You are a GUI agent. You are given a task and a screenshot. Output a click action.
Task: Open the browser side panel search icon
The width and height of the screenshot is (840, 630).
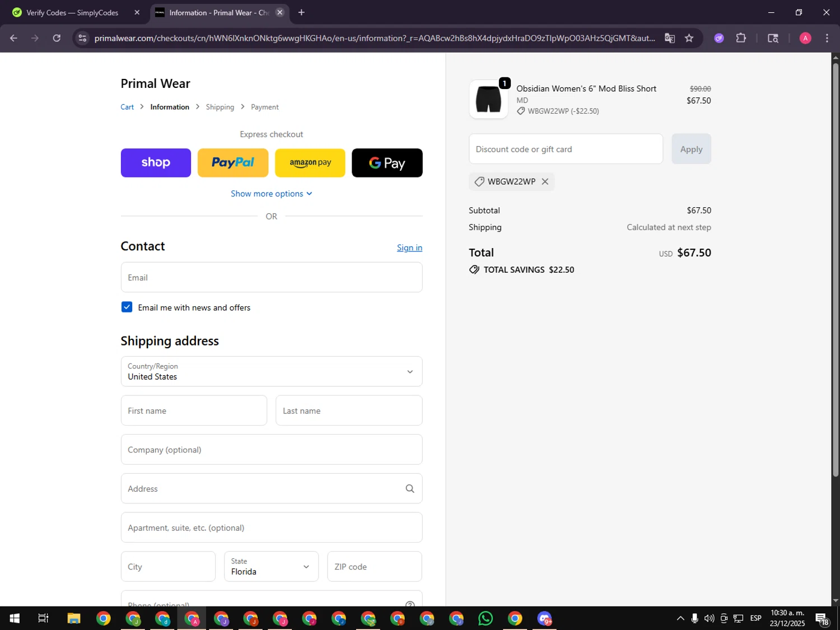pos(773,38)
